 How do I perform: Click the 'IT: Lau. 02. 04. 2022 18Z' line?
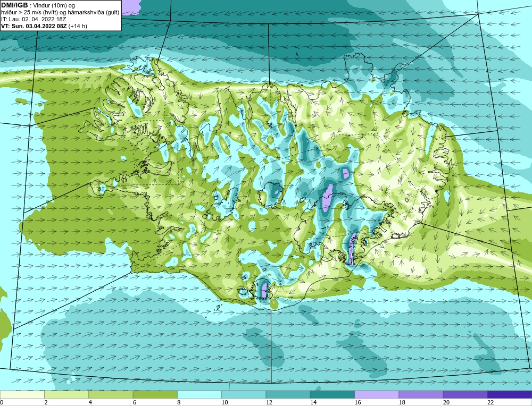[34, 19]
